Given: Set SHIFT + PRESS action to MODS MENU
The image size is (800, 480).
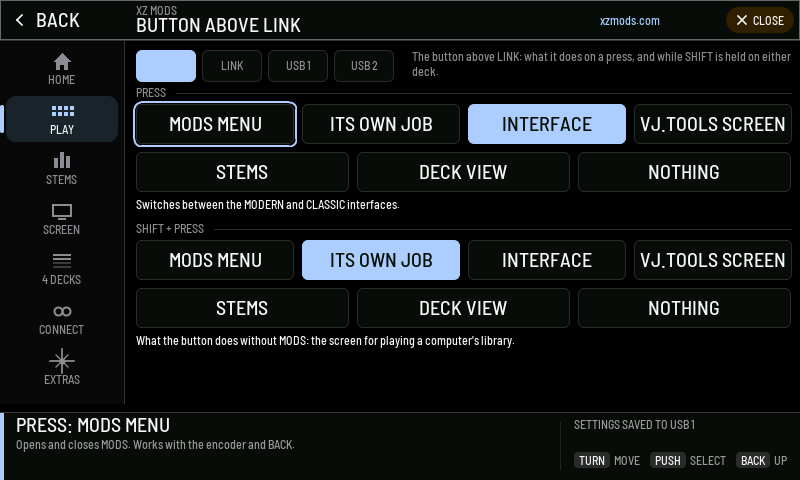Looking at the screenshot, I should [215, 260].
